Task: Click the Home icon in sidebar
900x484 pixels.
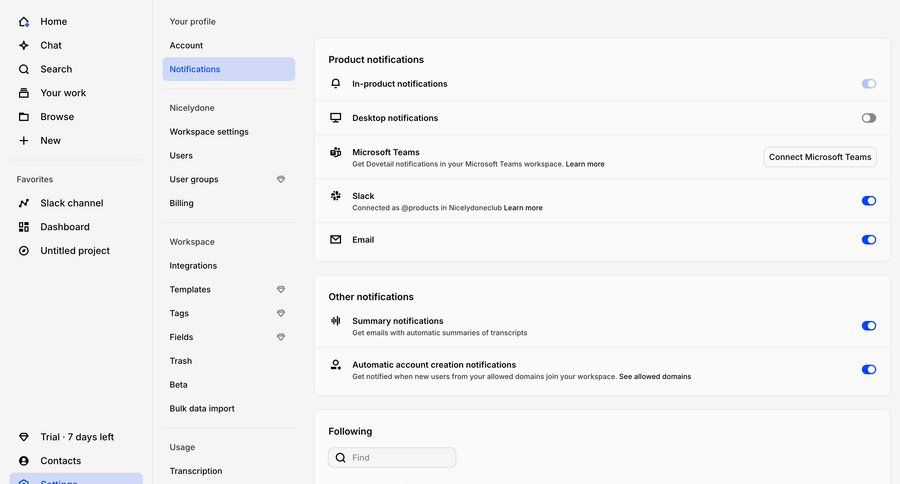Action: tap(24, 21)
